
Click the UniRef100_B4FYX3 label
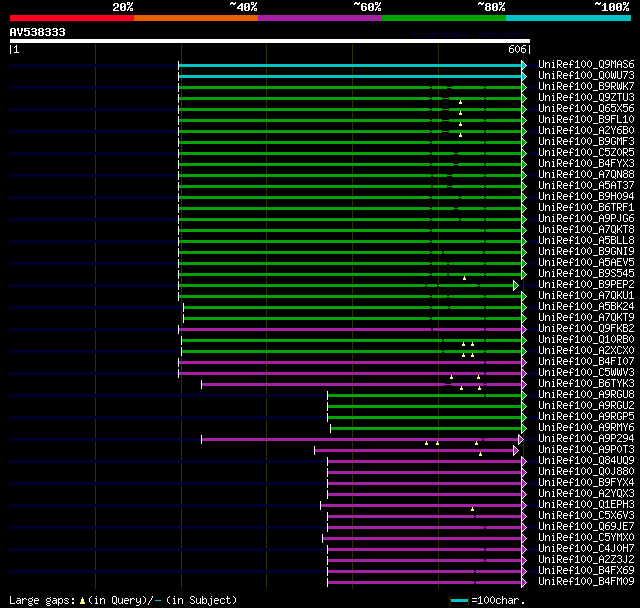pos(586,164)
